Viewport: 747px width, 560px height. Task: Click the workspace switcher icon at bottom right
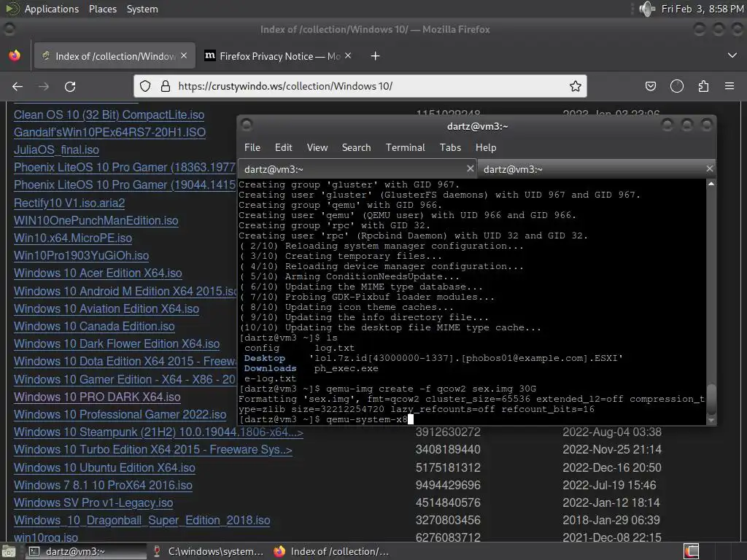tap(692, 551)
